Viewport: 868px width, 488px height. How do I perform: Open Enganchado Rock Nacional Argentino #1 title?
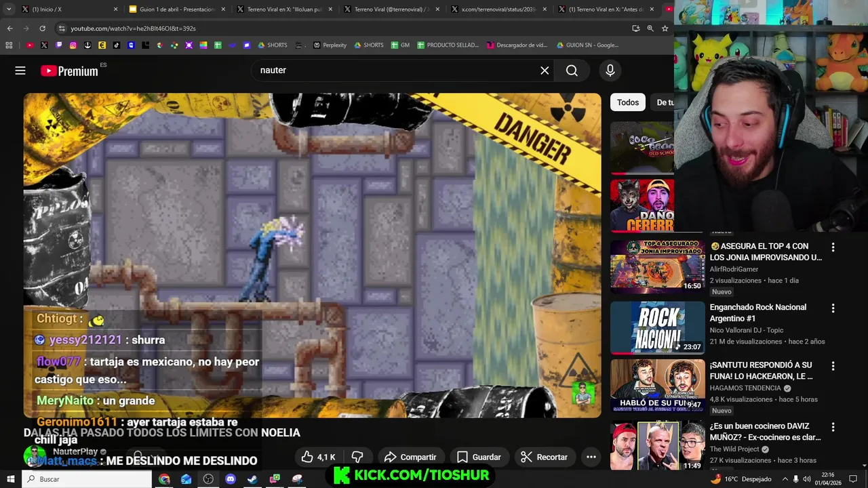click(758, 312)
